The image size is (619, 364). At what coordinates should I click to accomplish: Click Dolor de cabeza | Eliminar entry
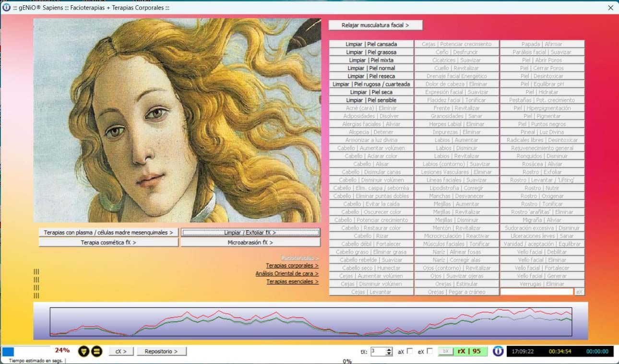[457, 84]
